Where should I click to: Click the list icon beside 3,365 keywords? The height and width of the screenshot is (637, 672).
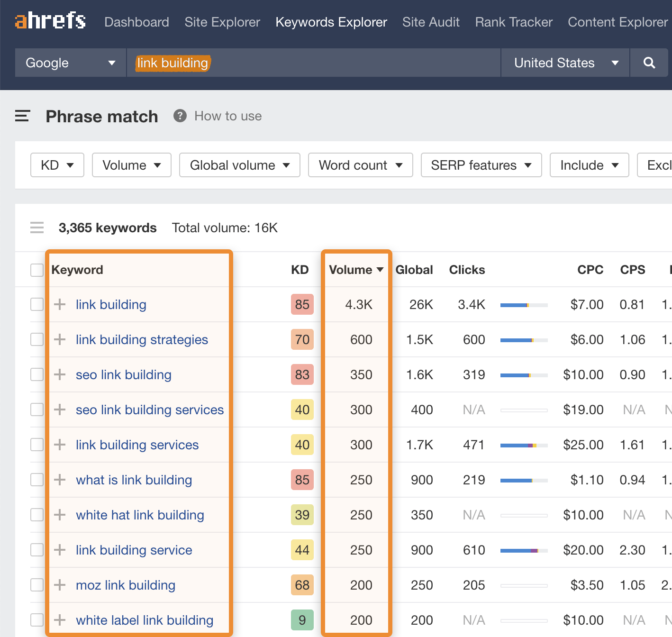37,228
